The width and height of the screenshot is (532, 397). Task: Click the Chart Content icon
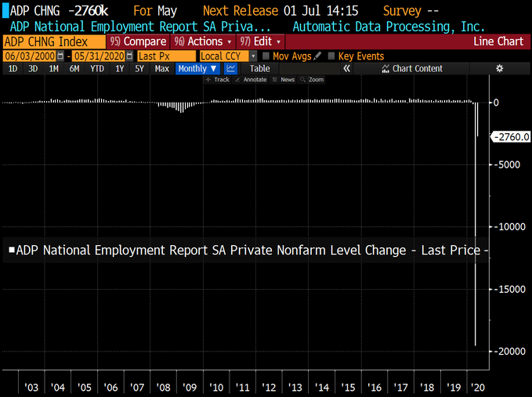point(385,69)
